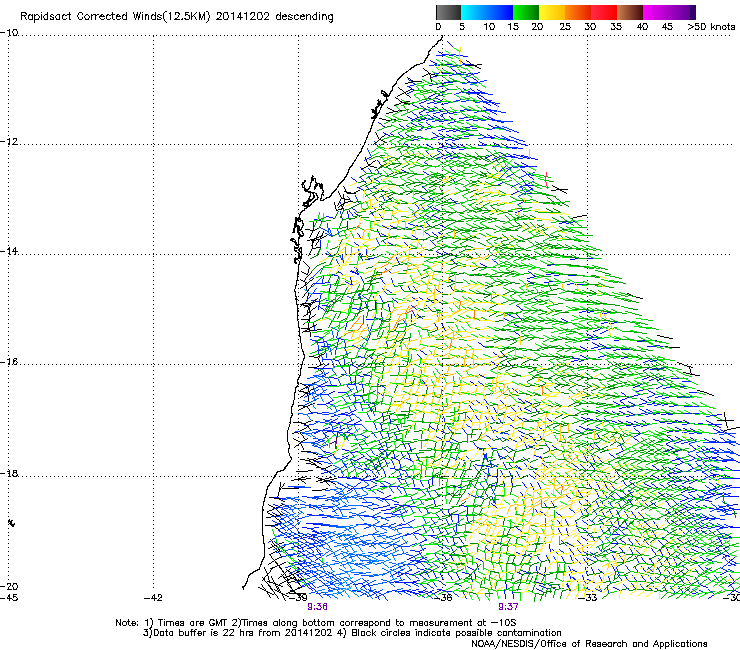Click the note 'Data buffer is 22 hrs'
Viewport: 740px width, 650px height.
(203, 633)
